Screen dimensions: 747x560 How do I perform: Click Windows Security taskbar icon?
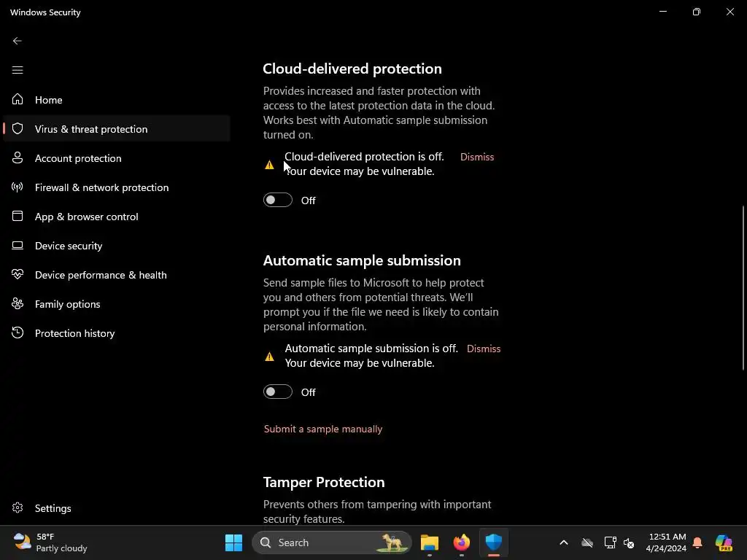tap(494, 542)
